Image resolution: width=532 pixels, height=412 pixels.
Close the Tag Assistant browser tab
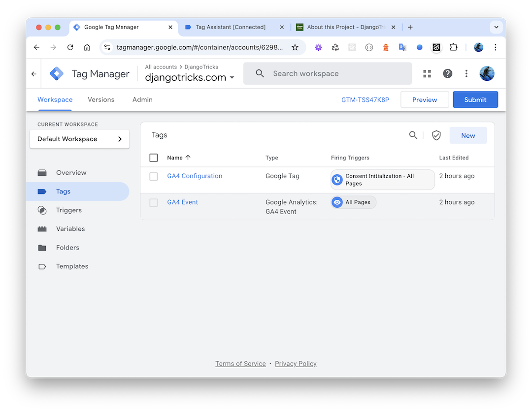282,27
